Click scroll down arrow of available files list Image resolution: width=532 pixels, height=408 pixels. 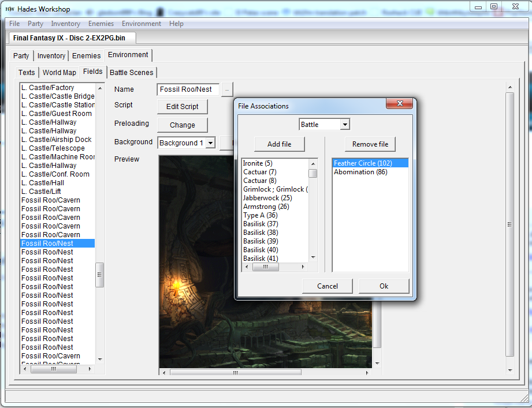point(313,257)
